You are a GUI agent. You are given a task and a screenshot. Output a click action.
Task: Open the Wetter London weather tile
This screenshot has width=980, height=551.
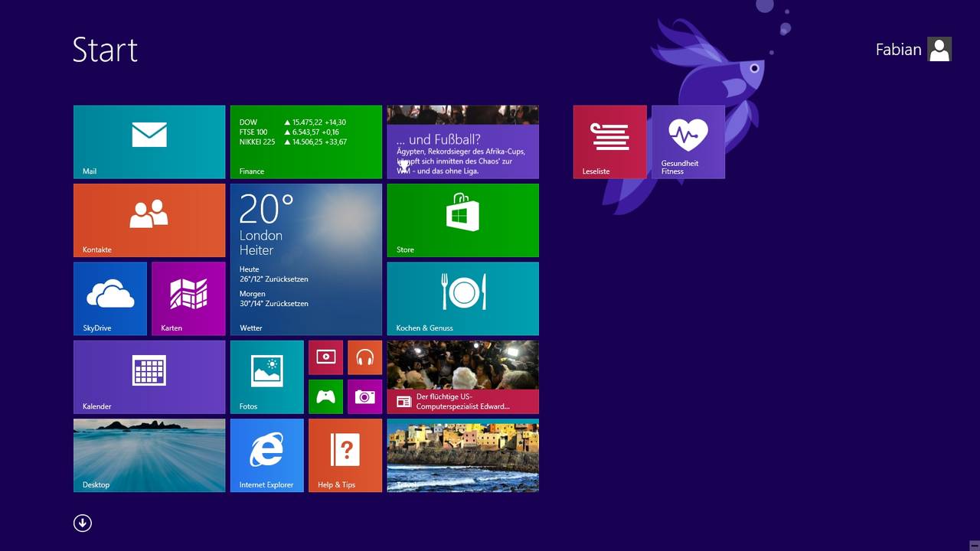pyautogui.click(x=305, y=259)
